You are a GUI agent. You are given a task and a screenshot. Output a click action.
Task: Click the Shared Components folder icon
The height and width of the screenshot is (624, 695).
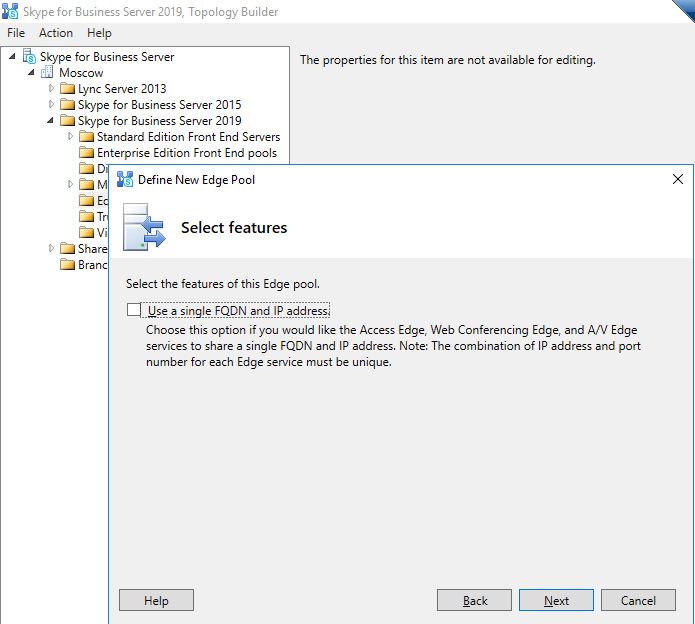[x=67, y=248]
